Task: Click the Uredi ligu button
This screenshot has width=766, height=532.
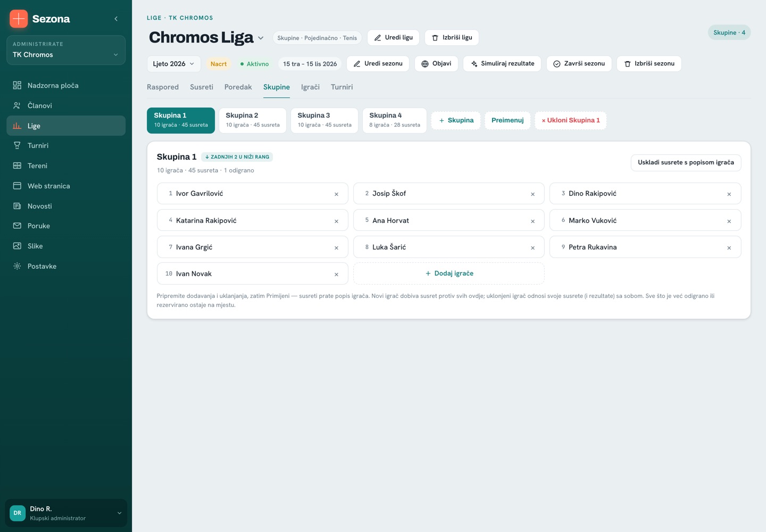Action: tap(393, 38)
